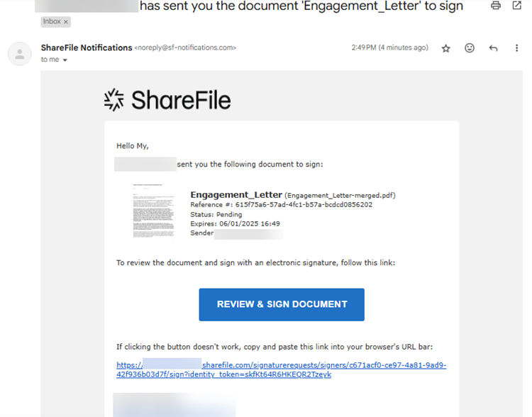Open the three-dot More options menu
This screenshot has height=417, width=532.
[516, 48]
